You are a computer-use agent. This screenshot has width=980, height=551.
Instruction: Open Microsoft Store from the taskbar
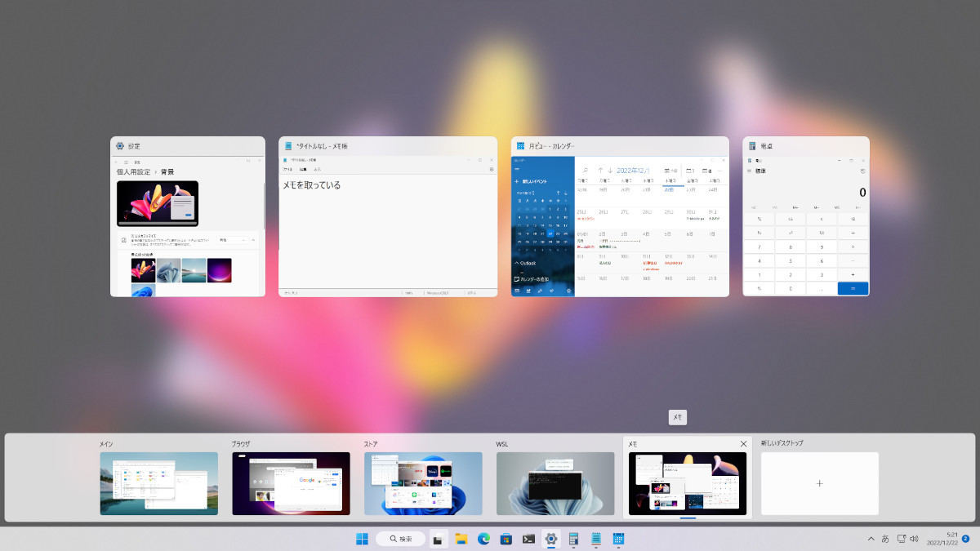[506, 539]
